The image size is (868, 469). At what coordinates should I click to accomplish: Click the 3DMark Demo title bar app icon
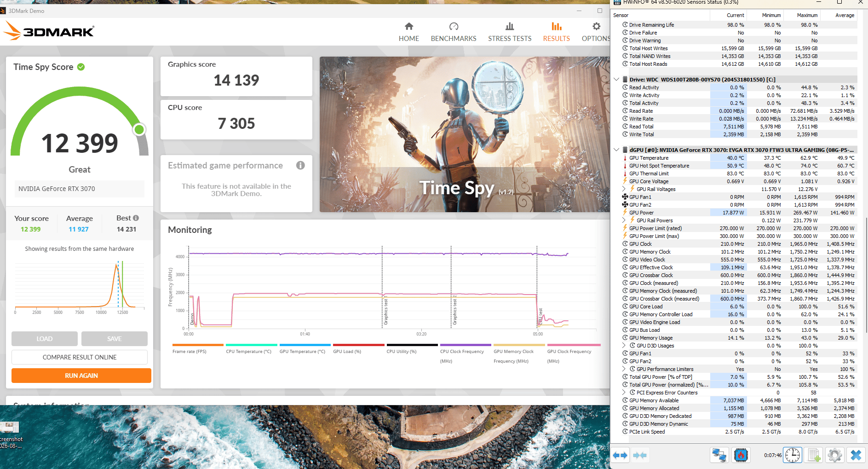3,11
